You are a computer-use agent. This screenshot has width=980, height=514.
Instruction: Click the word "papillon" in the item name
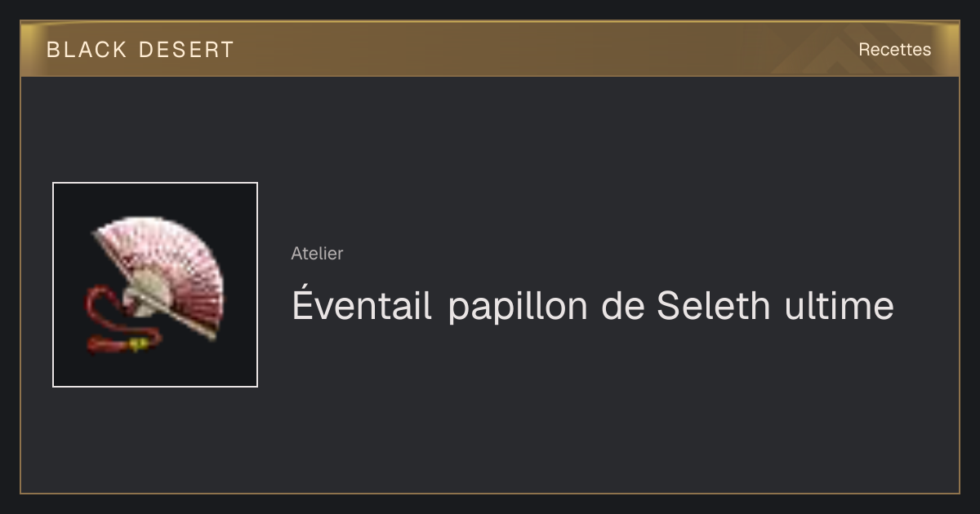tap(518, 308)
